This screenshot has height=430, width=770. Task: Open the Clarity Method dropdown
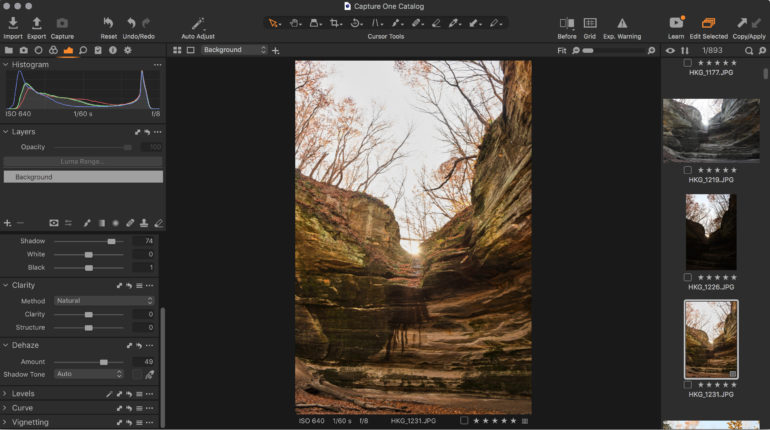104,300
